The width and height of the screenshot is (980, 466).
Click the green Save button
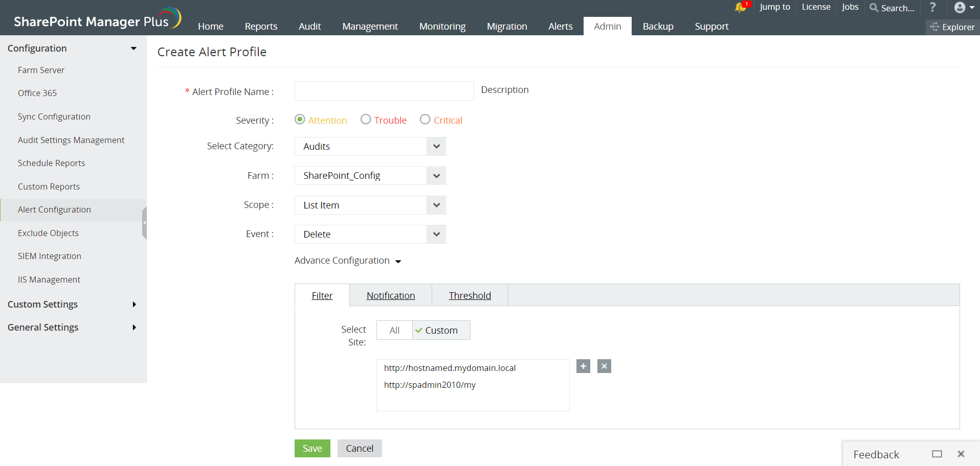pos(312,448)
